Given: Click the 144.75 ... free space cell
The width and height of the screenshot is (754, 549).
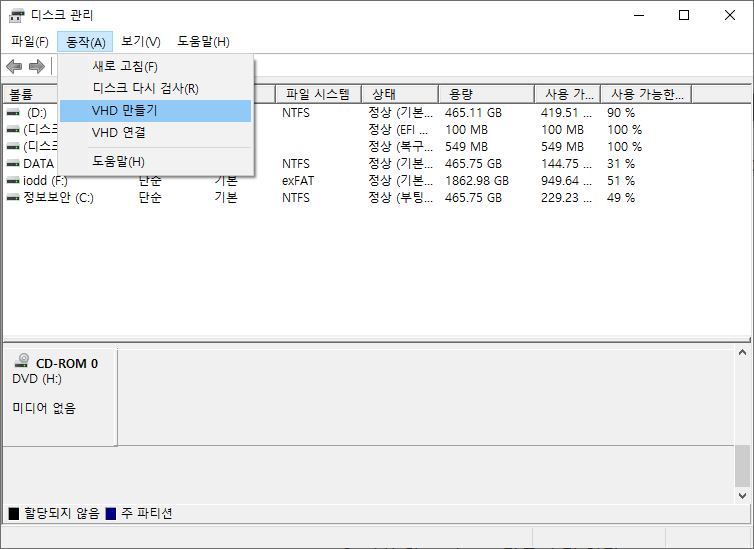Looking at the screenshot, I should point(566,164).
